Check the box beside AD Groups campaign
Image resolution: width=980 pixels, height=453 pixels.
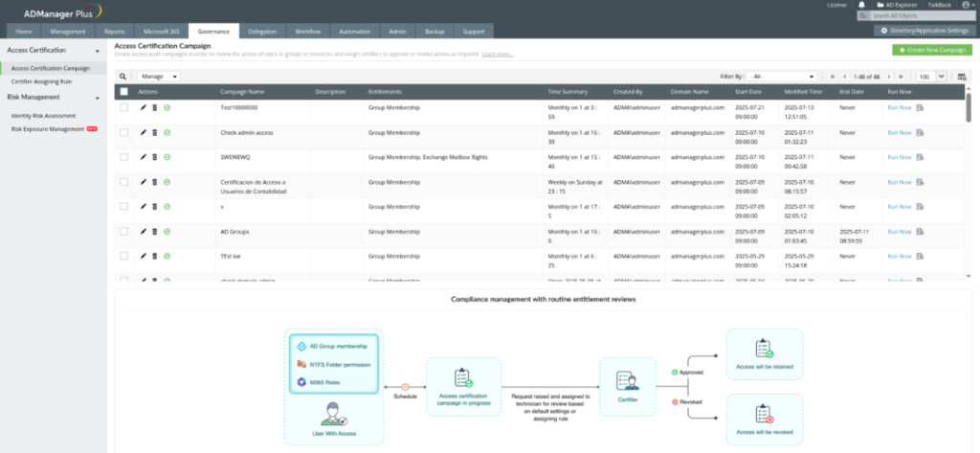[x=123, y=232]
